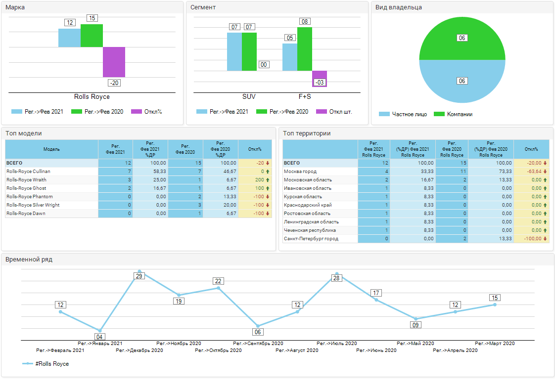Select the Вид владельца panel title
Image resolution: width=555 pixels, height=392 pixels.
(x=398, y=7)
